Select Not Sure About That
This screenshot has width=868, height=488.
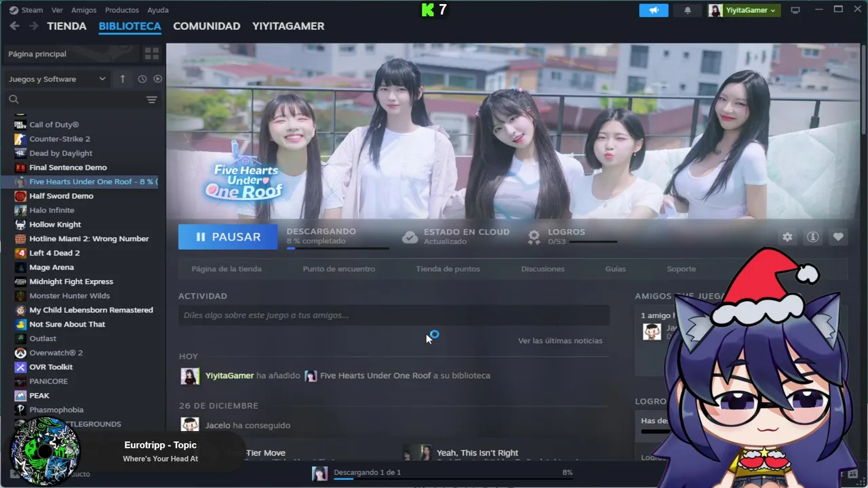(67, 324)
